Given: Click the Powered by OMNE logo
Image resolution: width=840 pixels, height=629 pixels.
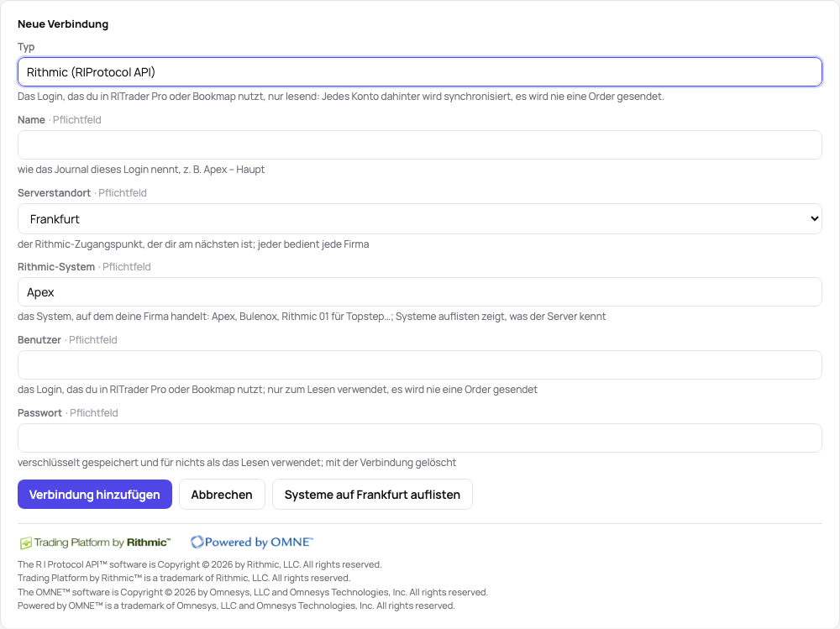Looking at the screenshot, I should click(252, 543).
